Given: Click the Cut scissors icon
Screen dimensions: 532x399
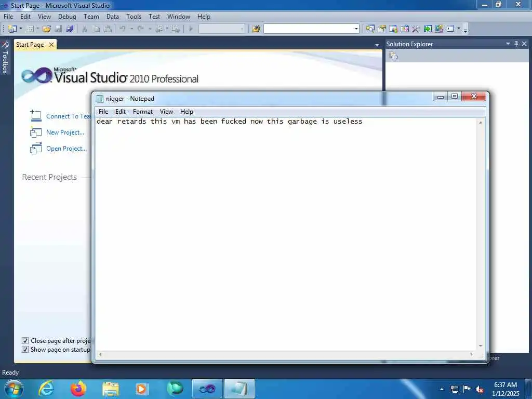Looking at the screenshot, I should coord(85,29).
